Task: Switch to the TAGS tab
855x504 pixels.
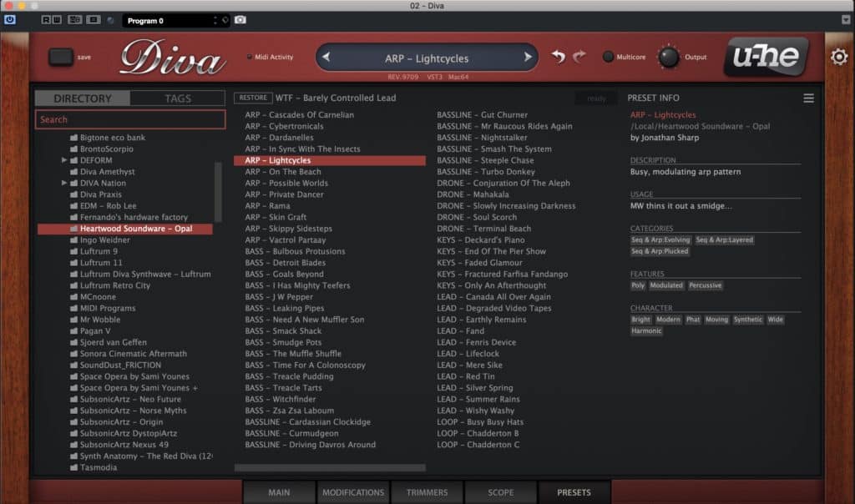Action: [x=178, y=98]
